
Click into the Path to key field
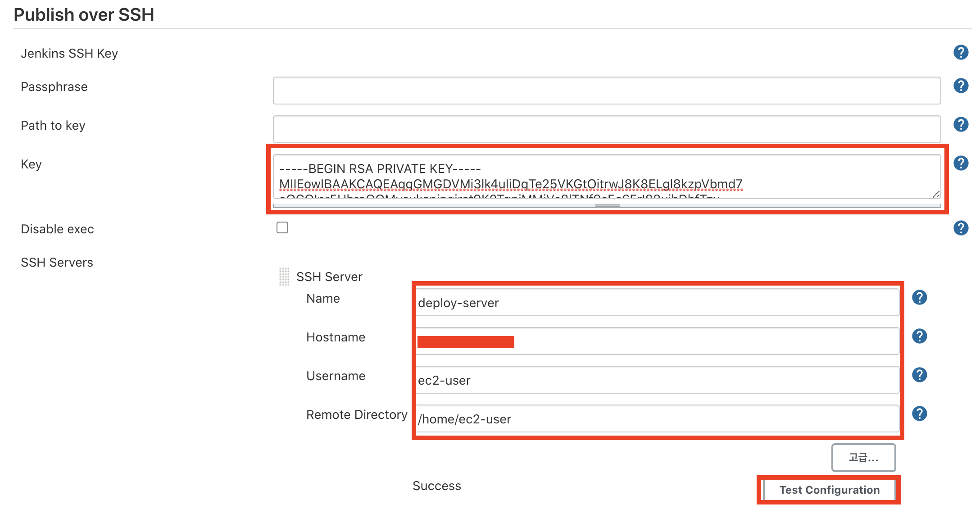click(606, 129)
